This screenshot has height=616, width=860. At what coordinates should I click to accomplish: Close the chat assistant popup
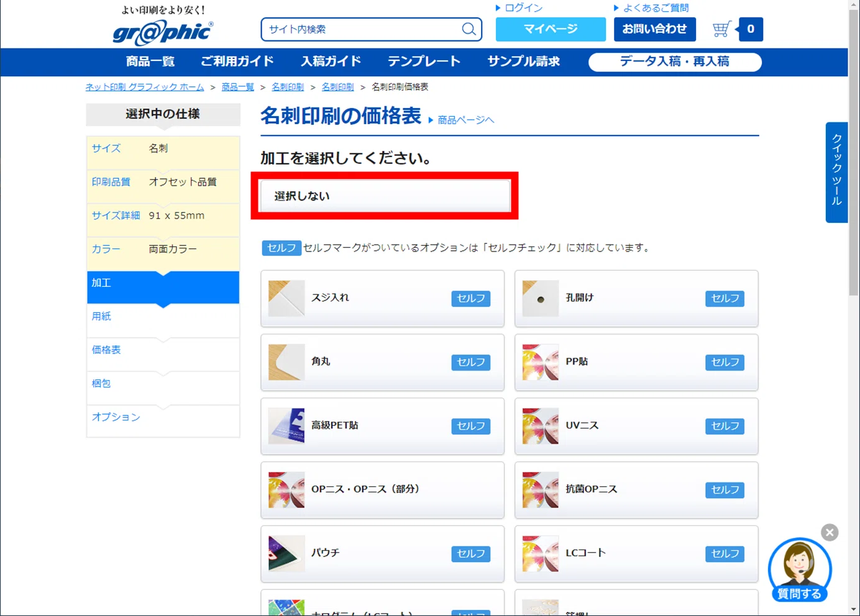pos(830,532)
